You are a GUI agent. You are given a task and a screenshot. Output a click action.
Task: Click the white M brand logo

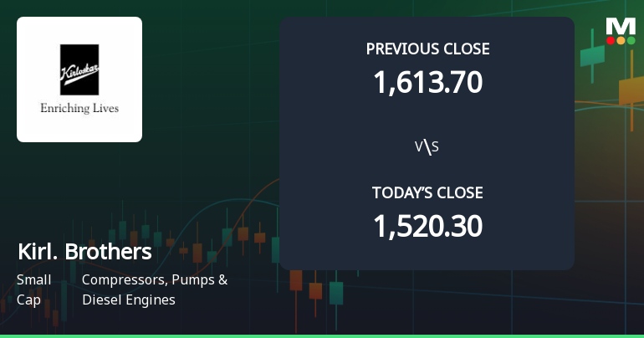click(x=621, y=25)
